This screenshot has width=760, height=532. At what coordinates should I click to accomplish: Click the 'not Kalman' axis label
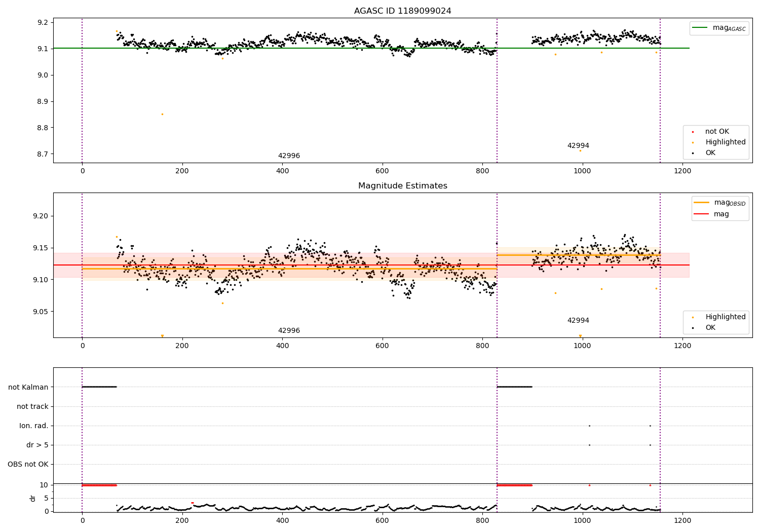[28, 387]
